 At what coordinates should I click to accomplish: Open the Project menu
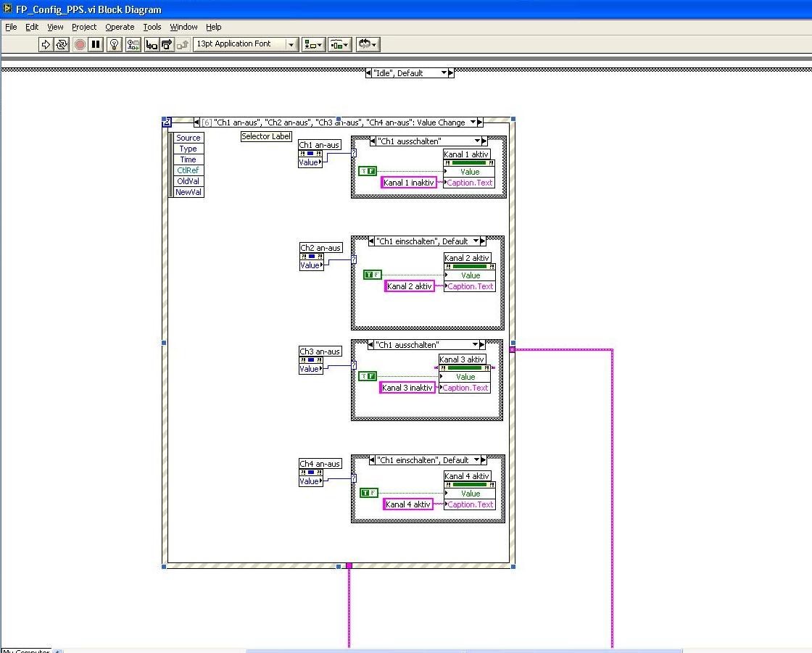click(84, 27)
